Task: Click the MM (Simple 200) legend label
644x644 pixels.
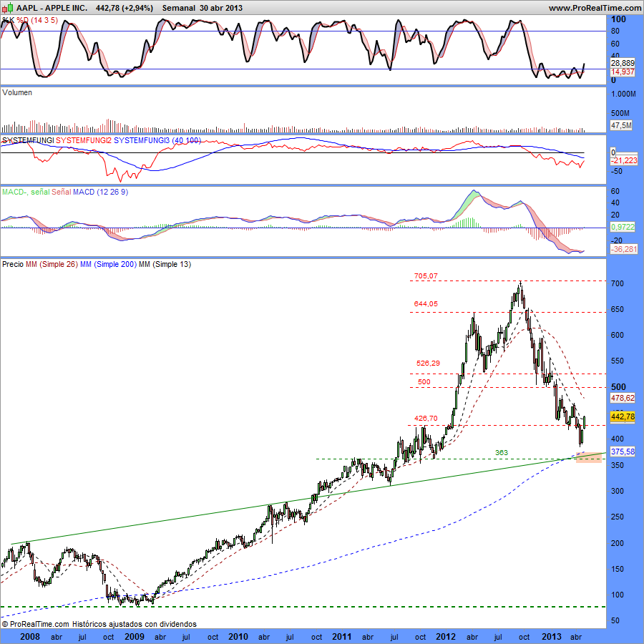Action: tap(108, 264)
